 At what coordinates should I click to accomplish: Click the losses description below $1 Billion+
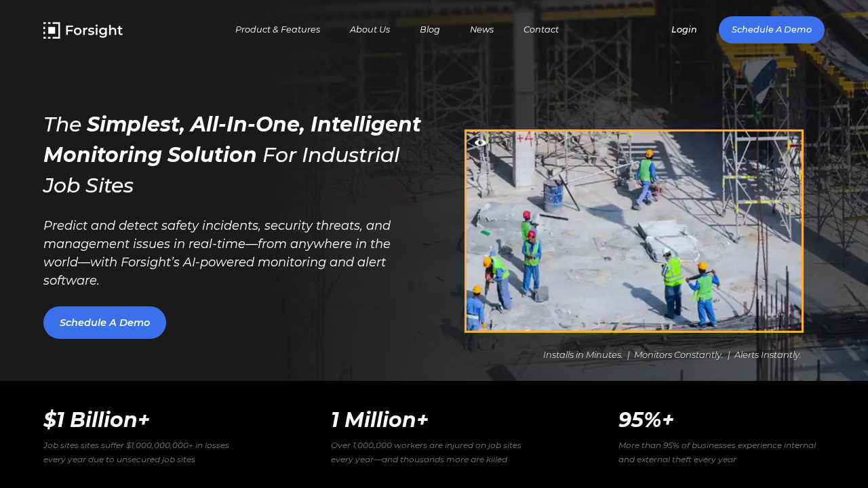pos(136,453)
